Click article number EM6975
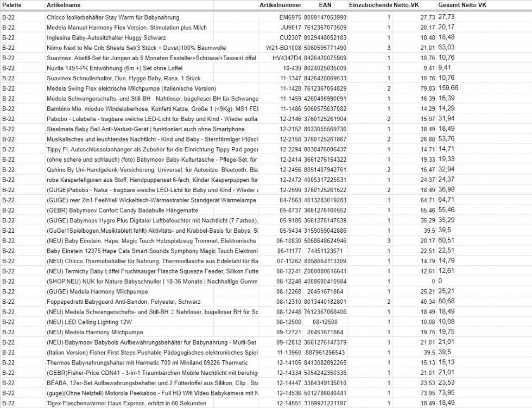The height and width of the screenshot is (408, 532). click(x=290, y=17)
